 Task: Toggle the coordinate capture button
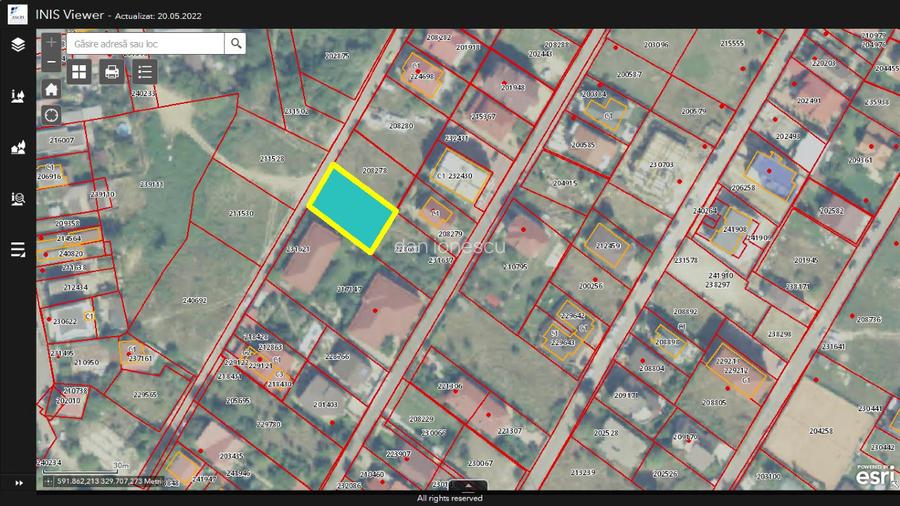[48, 481]
